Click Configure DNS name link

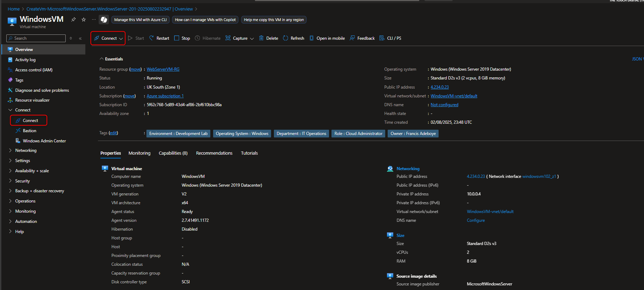[x=476, y=220]
